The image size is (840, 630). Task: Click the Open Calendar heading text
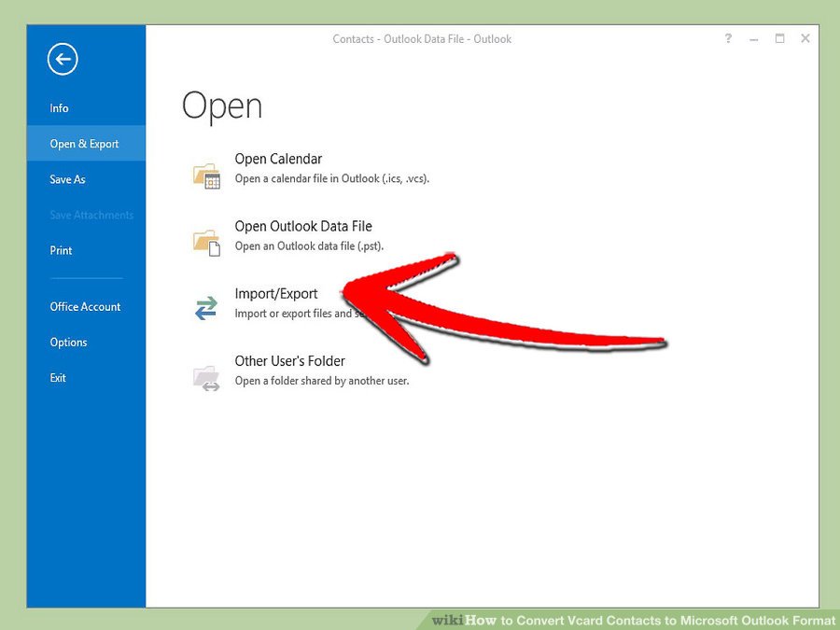click(278, 160)
